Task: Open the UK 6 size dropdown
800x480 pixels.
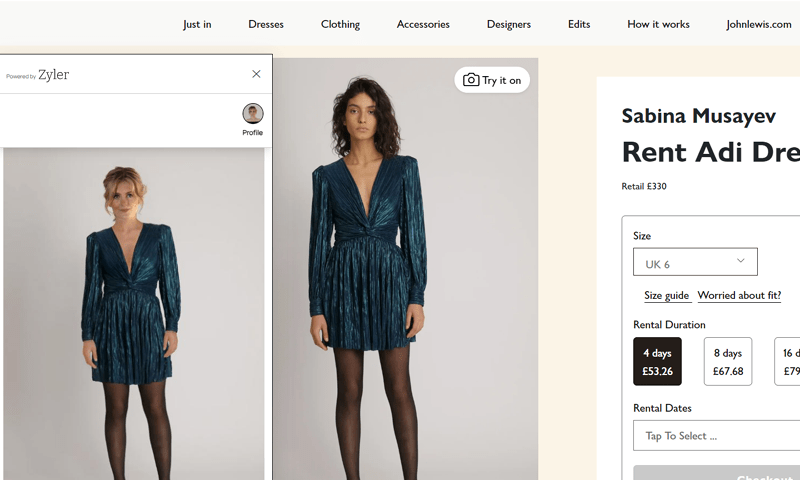Action: coord(695,262)
